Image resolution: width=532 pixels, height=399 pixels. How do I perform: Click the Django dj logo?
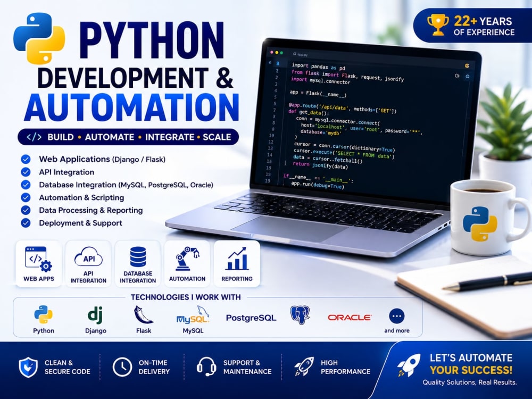pos(95,315)
